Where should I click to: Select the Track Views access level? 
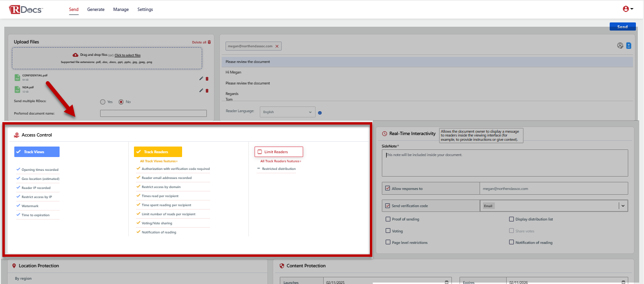(37, 152)
